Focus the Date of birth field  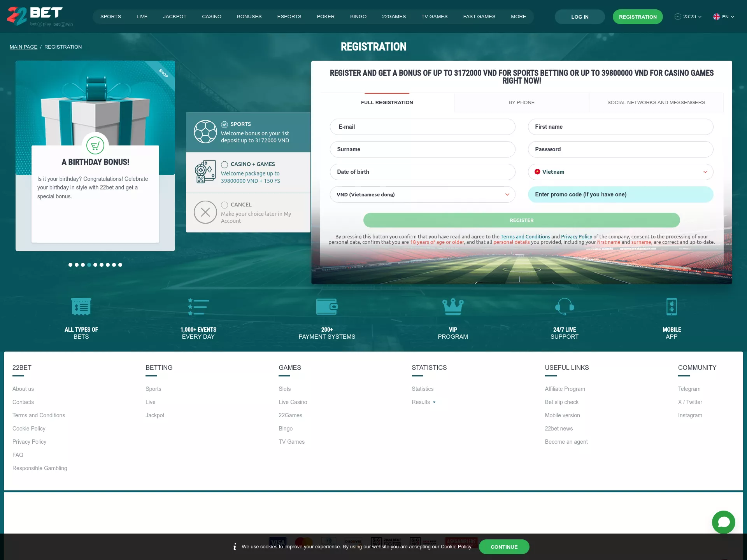(x=423, y=172)
